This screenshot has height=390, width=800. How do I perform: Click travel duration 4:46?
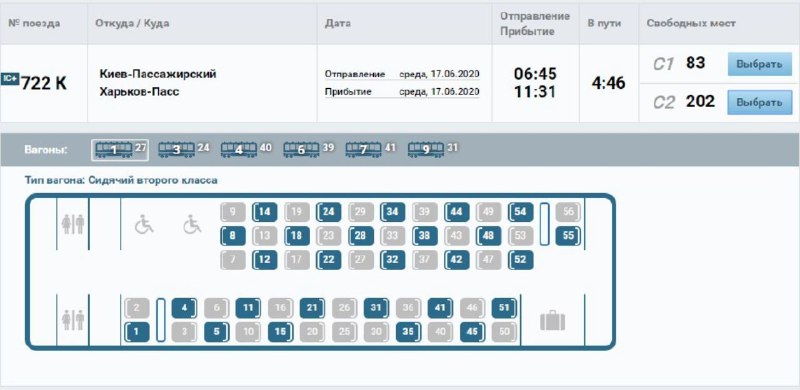608,83
